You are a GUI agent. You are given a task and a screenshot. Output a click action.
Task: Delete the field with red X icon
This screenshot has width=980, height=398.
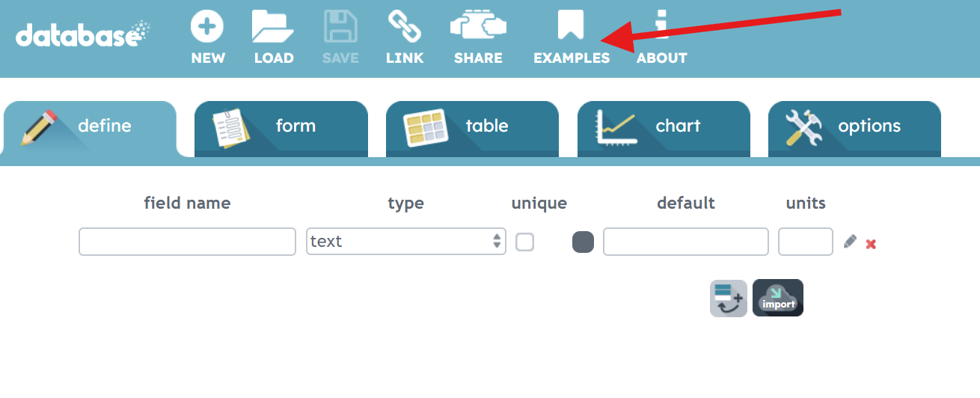coord(871,244)
